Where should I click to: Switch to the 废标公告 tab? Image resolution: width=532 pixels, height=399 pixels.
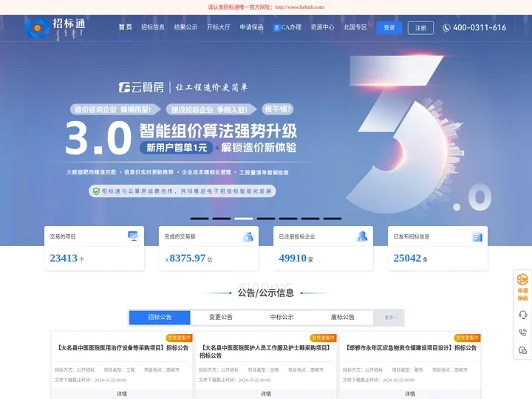[342, 317]
